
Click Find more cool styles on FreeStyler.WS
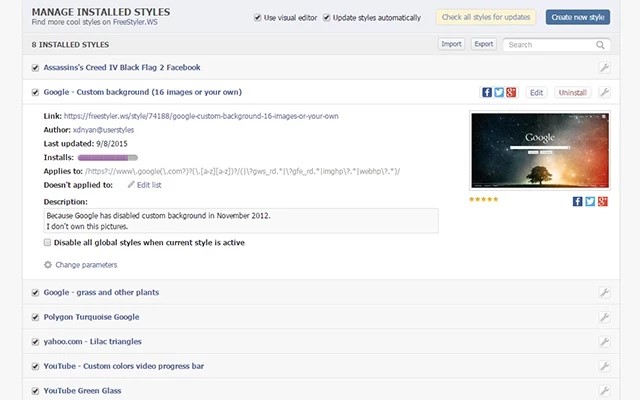94,22
